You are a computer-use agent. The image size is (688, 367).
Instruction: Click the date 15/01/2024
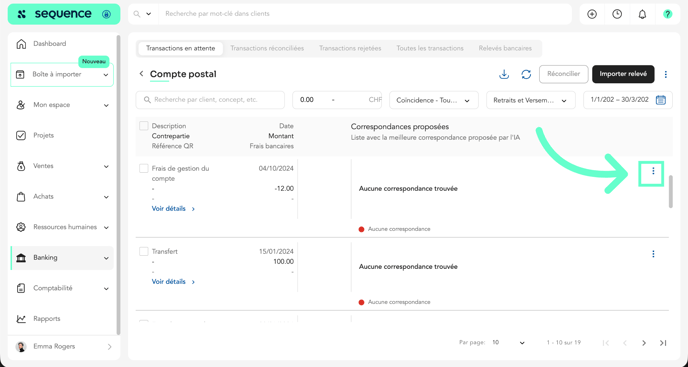tap(276, 252)
